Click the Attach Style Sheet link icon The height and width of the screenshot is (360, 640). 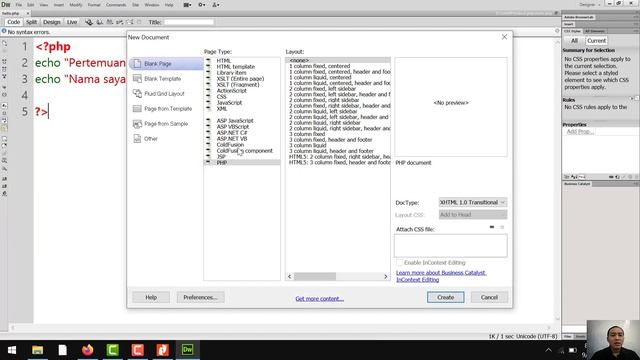pyautogui.click(x=492, y=227)
